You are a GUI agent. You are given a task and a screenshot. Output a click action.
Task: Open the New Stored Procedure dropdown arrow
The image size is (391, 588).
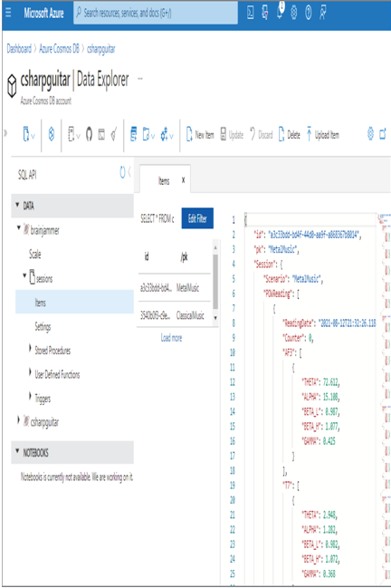(x=171, y=136)
